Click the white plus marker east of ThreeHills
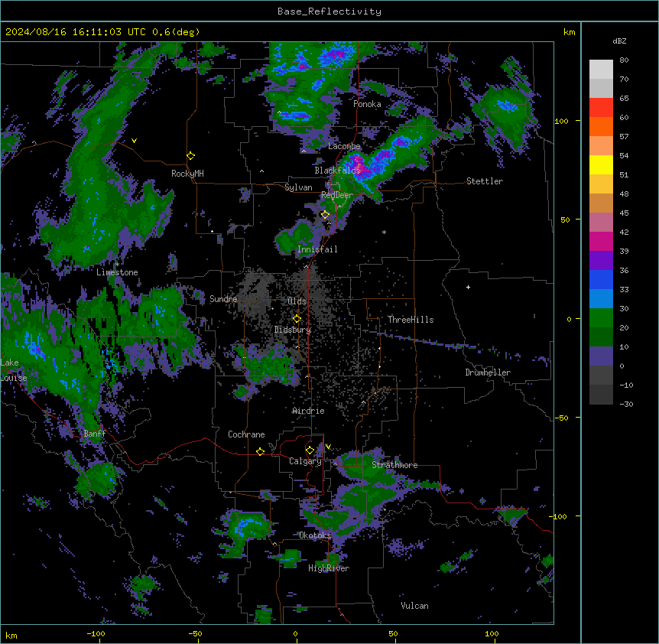Viewport: 659px width, 644px height. [468, 287]
